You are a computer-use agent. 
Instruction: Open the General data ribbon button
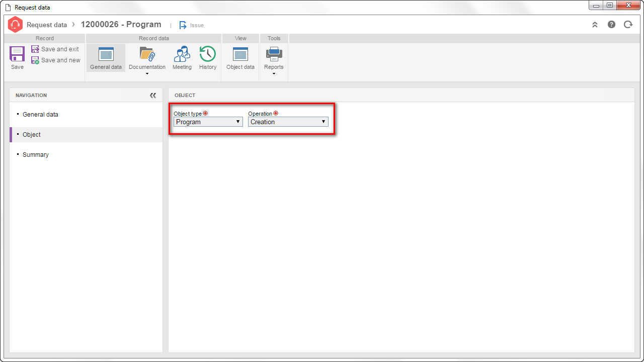(x=106, y=58)
